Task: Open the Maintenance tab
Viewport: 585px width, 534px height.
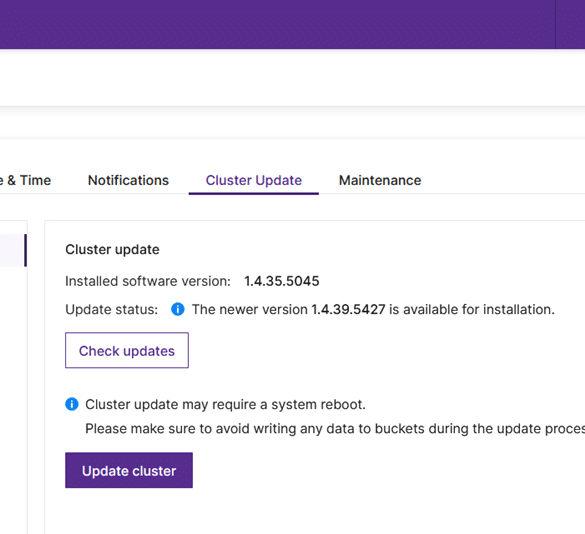Action: tap(380, 180)
